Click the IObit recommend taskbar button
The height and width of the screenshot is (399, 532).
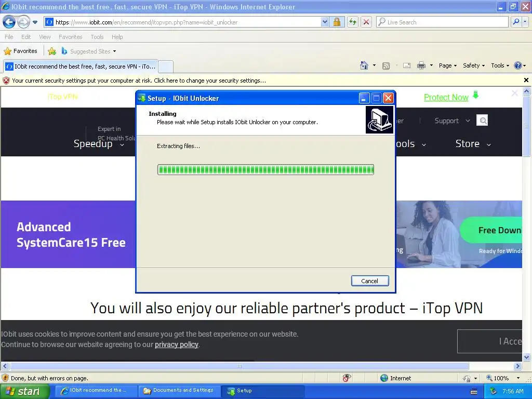(x=96, y=391)
